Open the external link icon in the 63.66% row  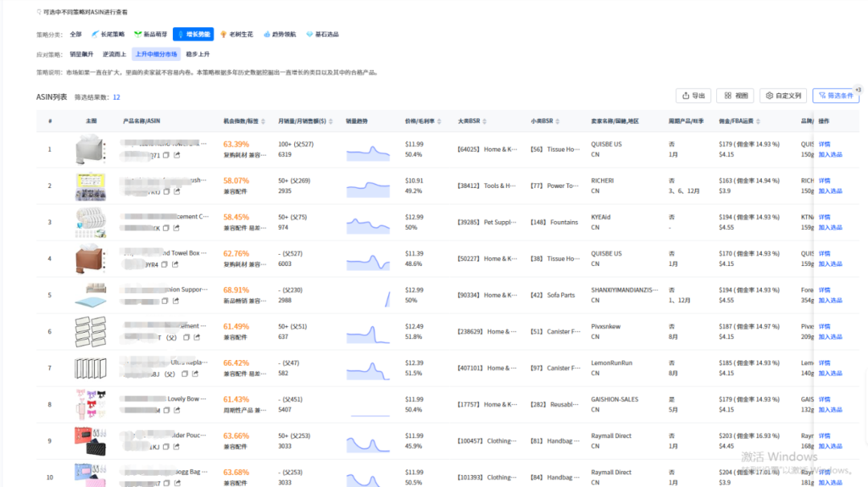(177, 447)
